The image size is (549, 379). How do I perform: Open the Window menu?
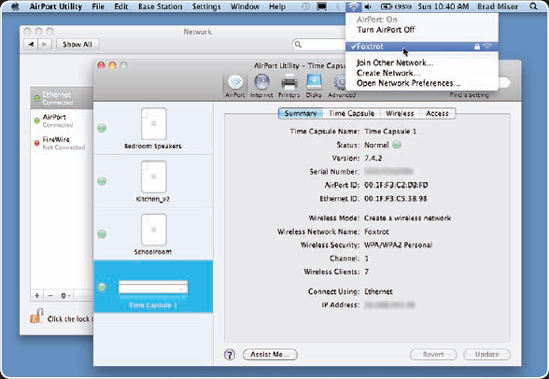coord(245,7)
